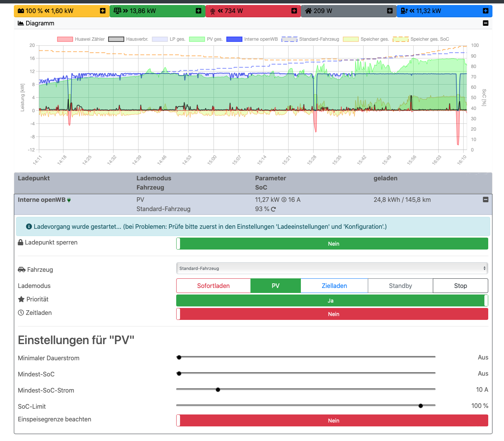
Task: Click the power pylon grid icon
Action: pyautogui.click(x=213, y=11)
